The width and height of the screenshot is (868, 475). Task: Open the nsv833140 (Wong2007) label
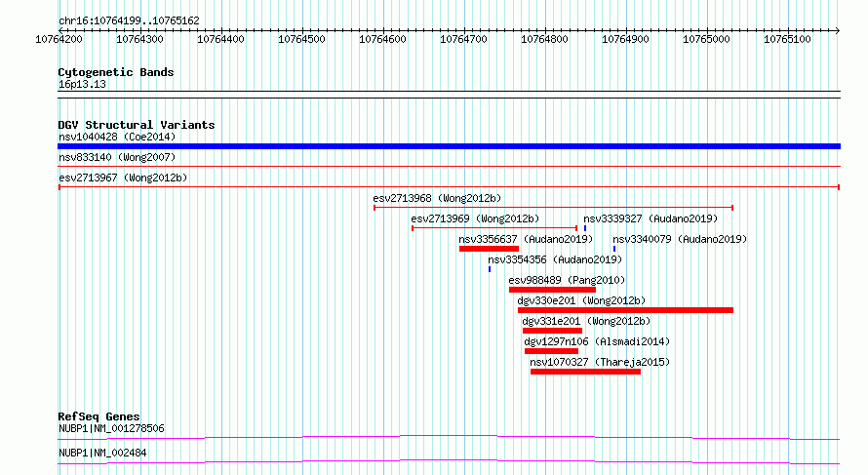click(x=117, y=157)
